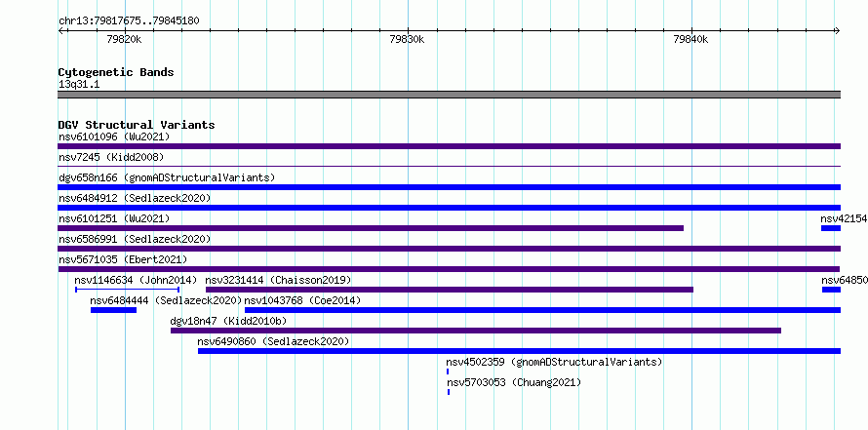
Task: Click the Cytogenetic Bands track title
Action: point(116,72)
